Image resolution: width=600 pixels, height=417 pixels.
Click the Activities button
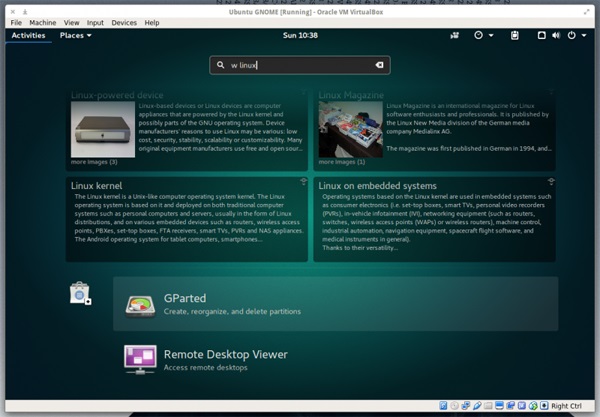point(28,35)
